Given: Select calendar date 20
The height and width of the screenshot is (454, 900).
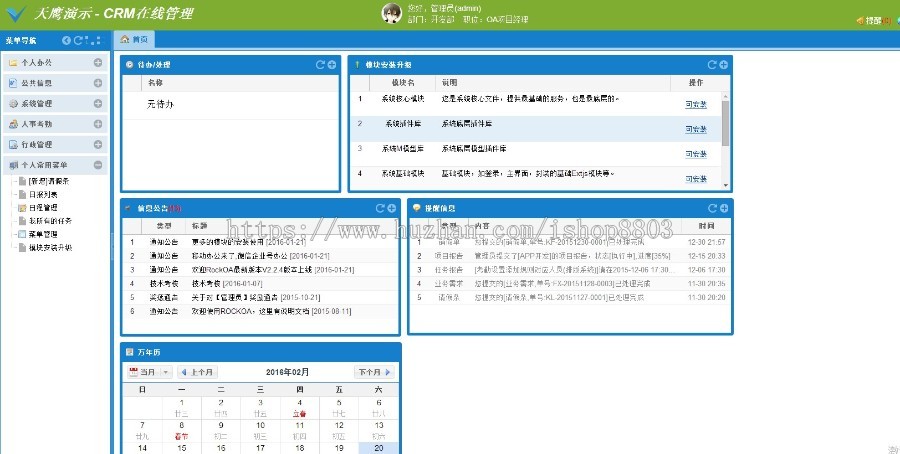Looking at the screenshot, I should point(378,448).
